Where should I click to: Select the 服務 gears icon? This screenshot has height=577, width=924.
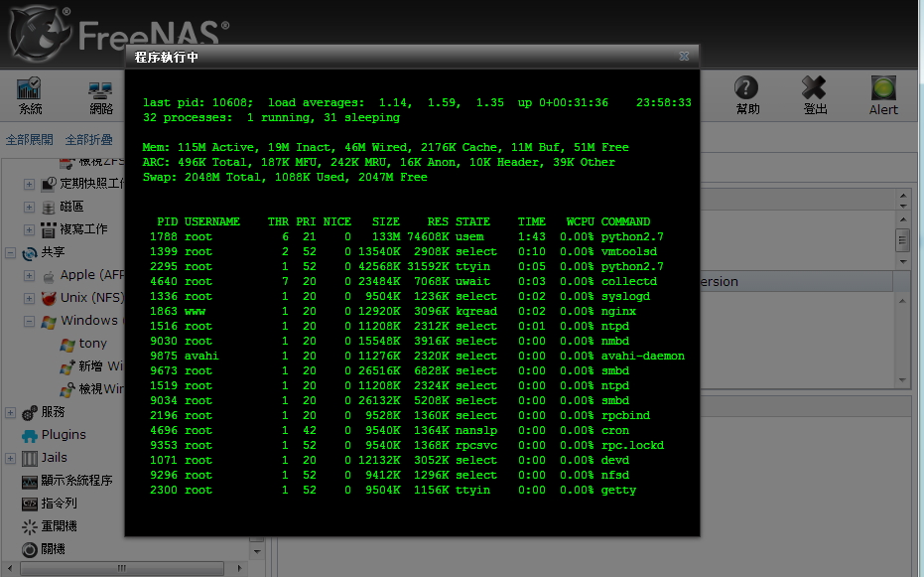point(30,412)
